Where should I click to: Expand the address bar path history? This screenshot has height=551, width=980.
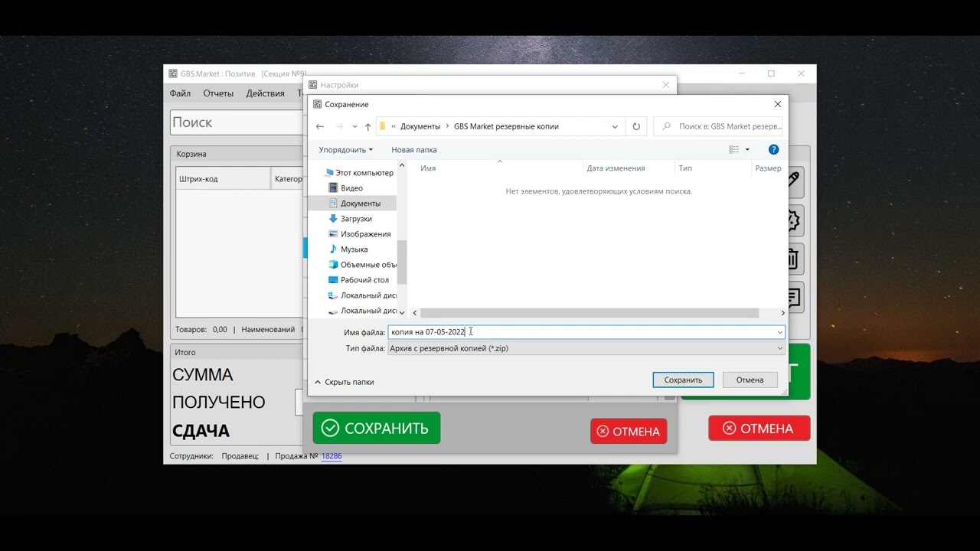pyautogui.click(x=615, y=126)
